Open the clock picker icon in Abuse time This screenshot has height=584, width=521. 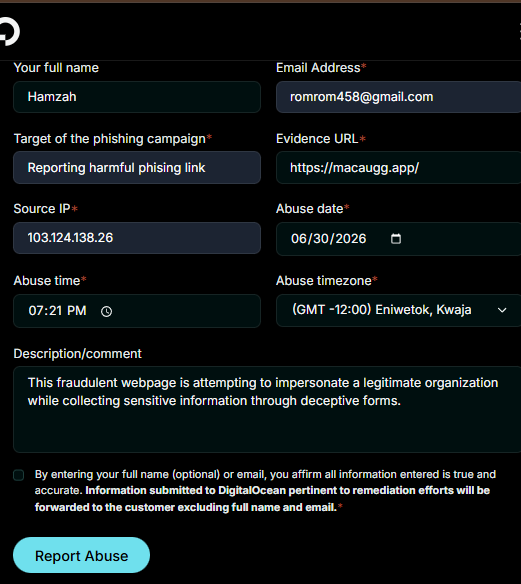click(107, 311)
